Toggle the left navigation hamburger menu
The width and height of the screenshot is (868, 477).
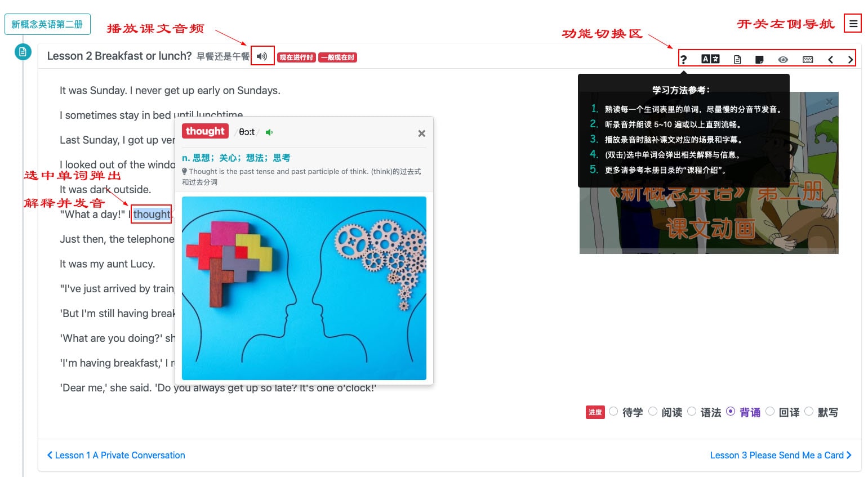[853, 24]
